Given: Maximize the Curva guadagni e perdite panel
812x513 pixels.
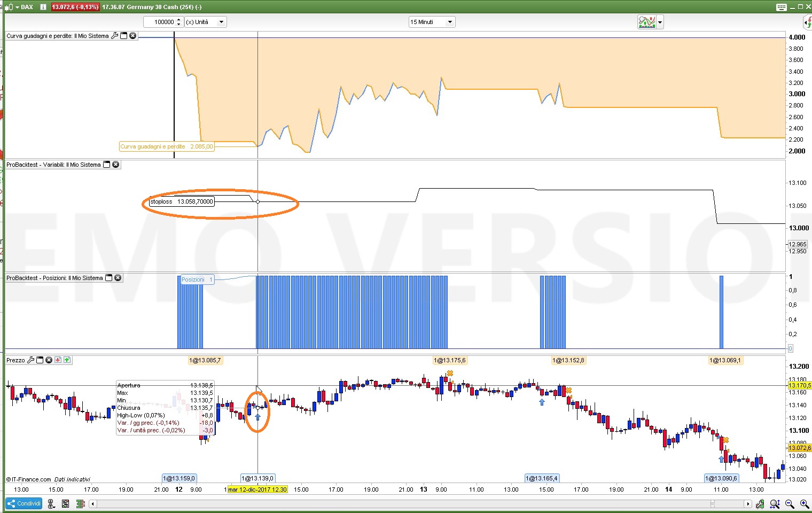Looking at the screenshot, I should point(124,36).
